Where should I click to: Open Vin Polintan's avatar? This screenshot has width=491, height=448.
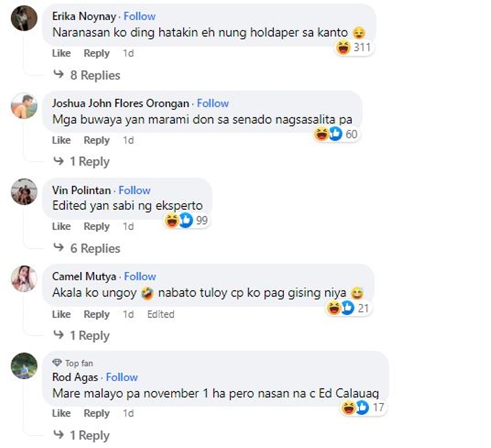click(24, 192)
